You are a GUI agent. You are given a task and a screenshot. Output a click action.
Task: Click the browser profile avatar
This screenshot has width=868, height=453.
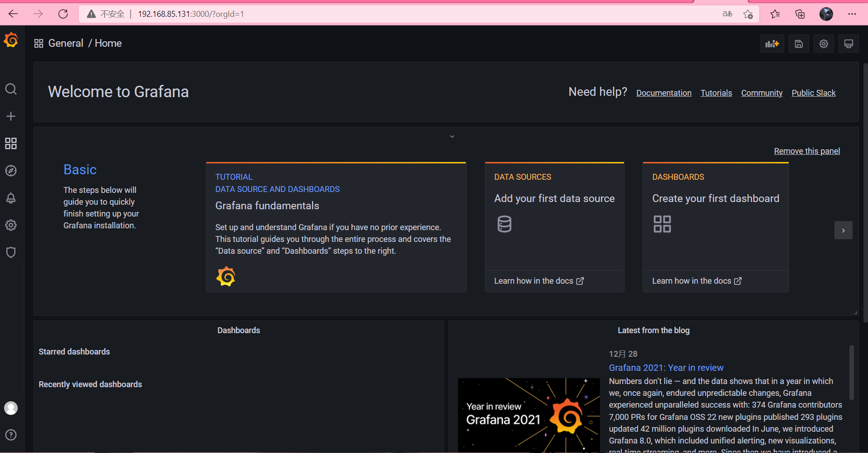(x=826, y=14)
